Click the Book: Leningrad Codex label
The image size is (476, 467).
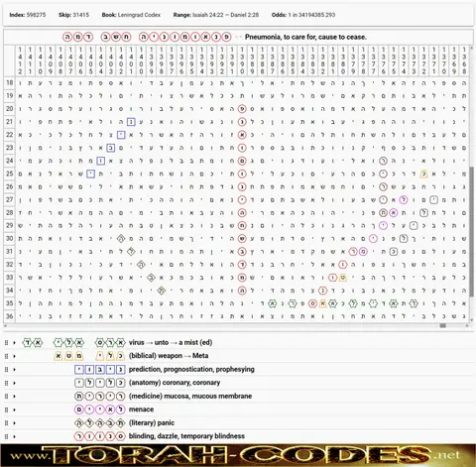[131, 15]
